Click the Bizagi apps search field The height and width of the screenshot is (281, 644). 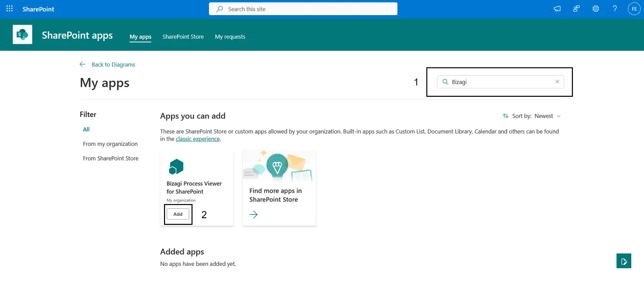click(x=500, y=82)
